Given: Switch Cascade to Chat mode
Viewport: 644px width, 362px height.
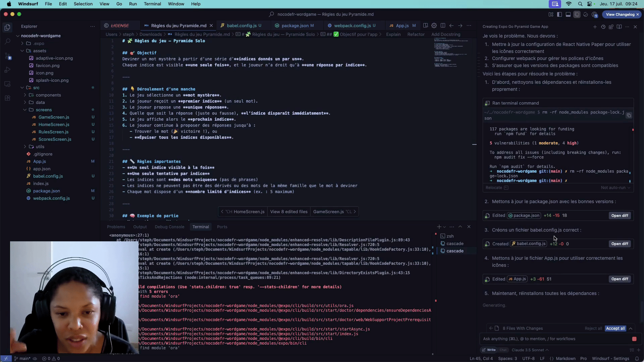Looking at the screenshot, I should (503, 350).
